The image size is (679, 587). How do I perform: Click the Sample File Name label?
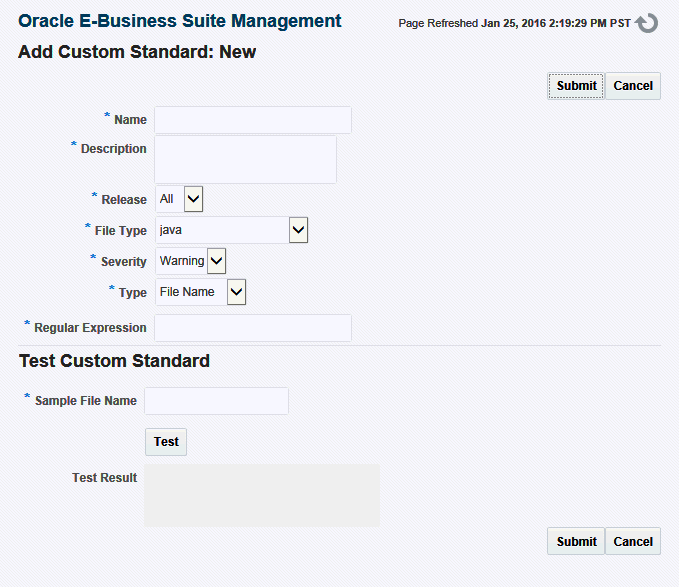tap(86, 401)
